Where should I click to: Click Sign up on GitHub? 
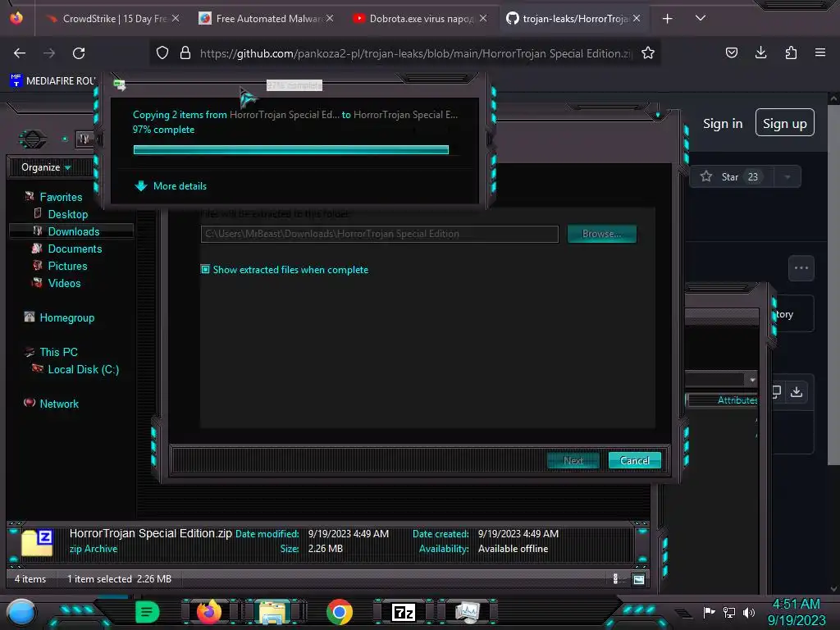coord(785,123)
